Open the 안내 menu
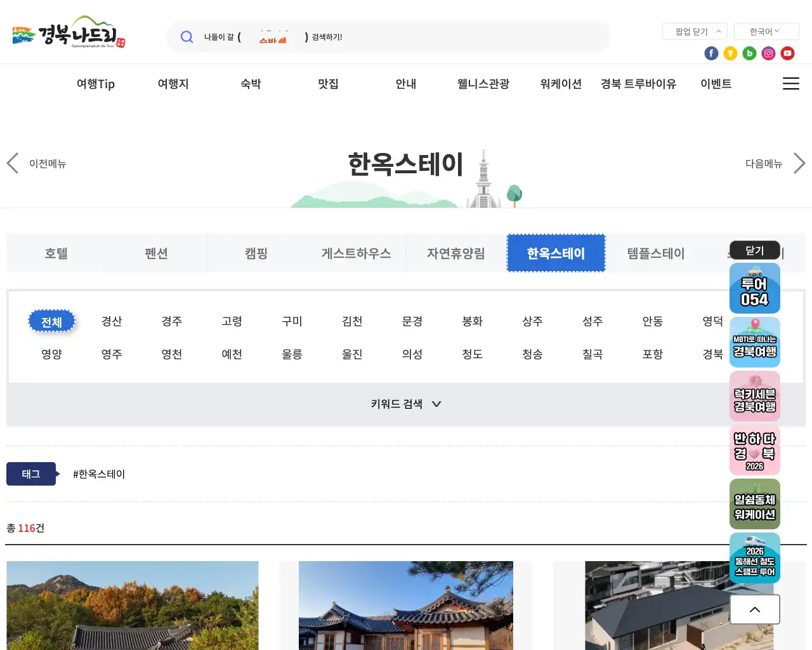This screenshot has width=812, height=650. 406,84
